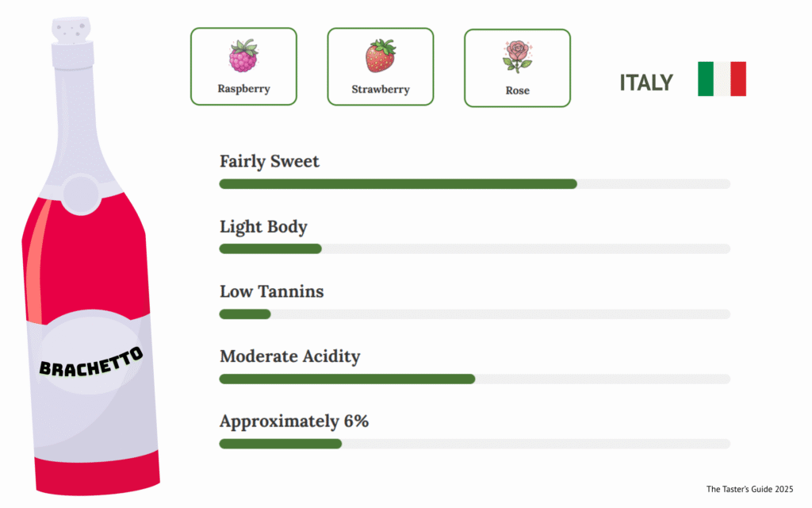Viewport: 812px width, 508px height.
Task: Click the Approximately 6% alcohol bar
Action: click(474, 444)
